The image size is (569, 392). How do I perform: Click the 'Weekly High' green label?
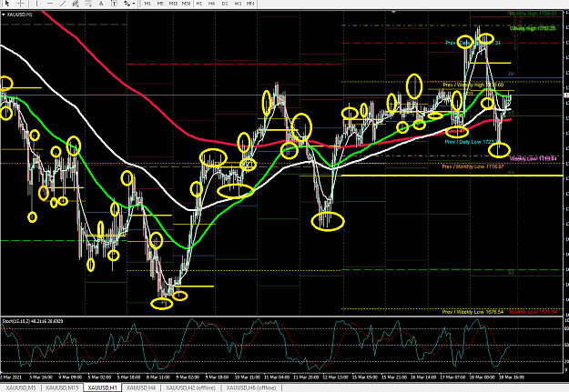point(533,28)
